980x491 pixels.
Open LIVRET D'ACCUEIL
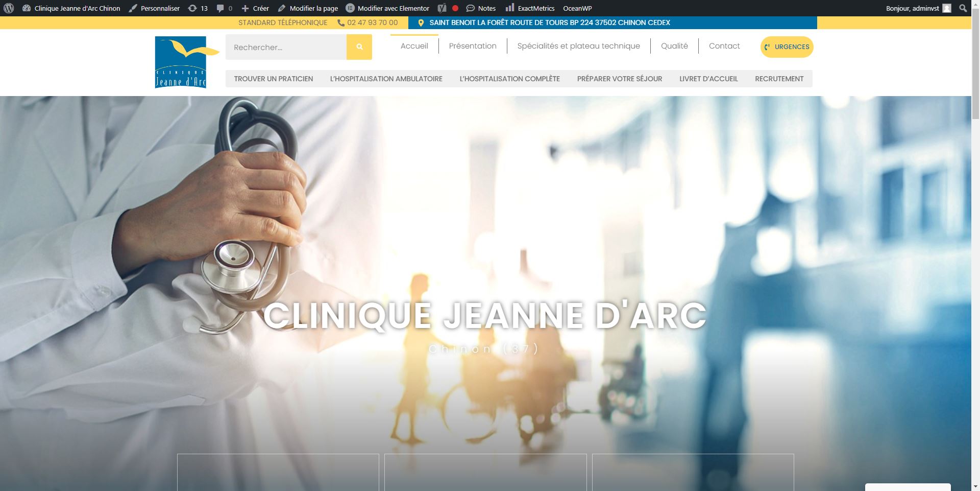click(x=708, y=79)
